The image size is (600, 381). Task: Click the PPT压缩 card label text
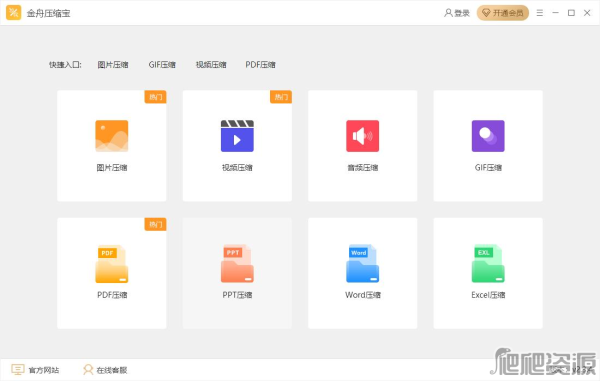[237, 295]
